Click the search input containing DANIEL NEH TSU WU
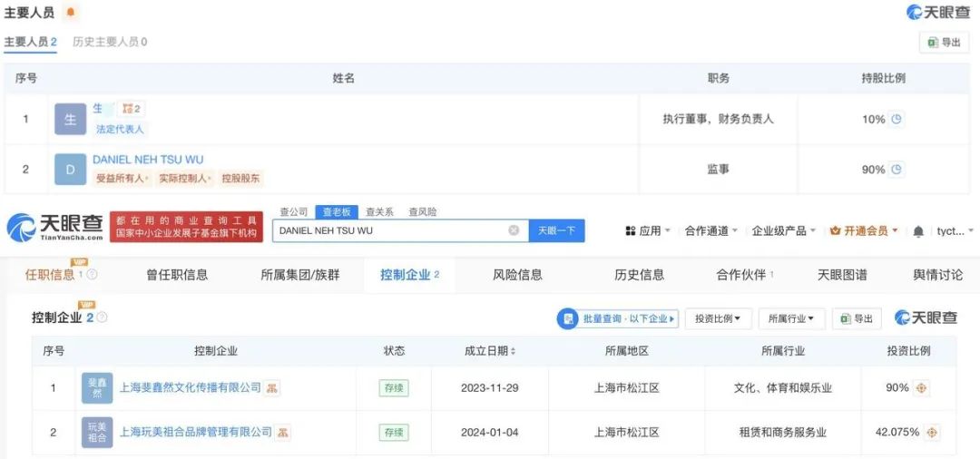This screenshot has height=459, width=980. [x=400, y=230]
